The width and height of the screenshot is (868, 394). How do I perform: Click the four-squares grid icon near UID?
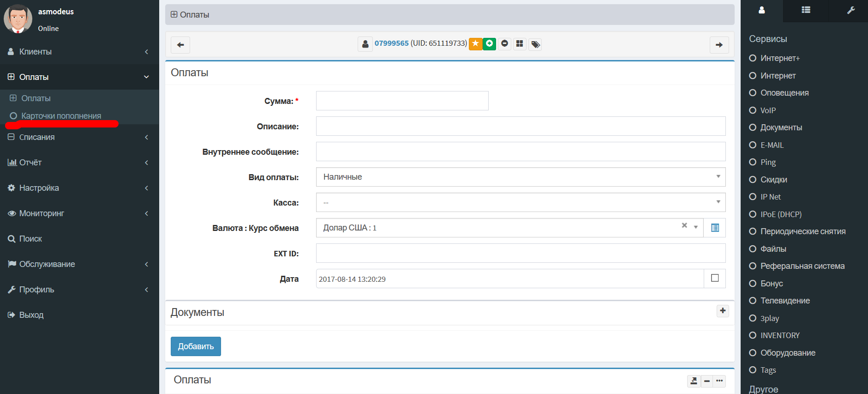(x=520, y=44)
